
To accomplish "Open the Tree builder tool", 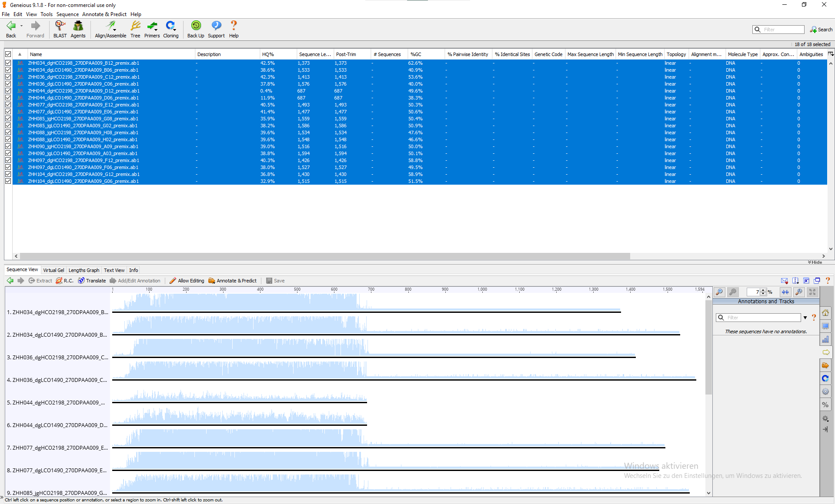I will pyautogui.click(x=135, y=29).
